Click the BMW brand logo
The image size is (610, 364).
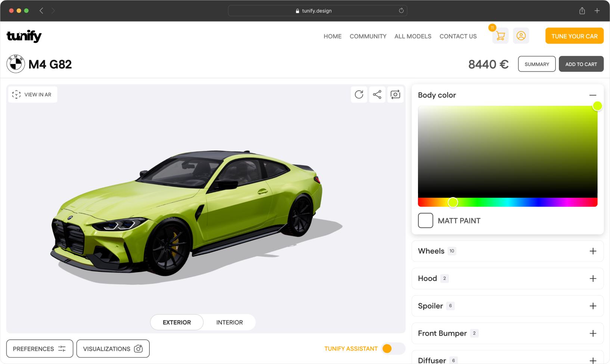[16, 64]
